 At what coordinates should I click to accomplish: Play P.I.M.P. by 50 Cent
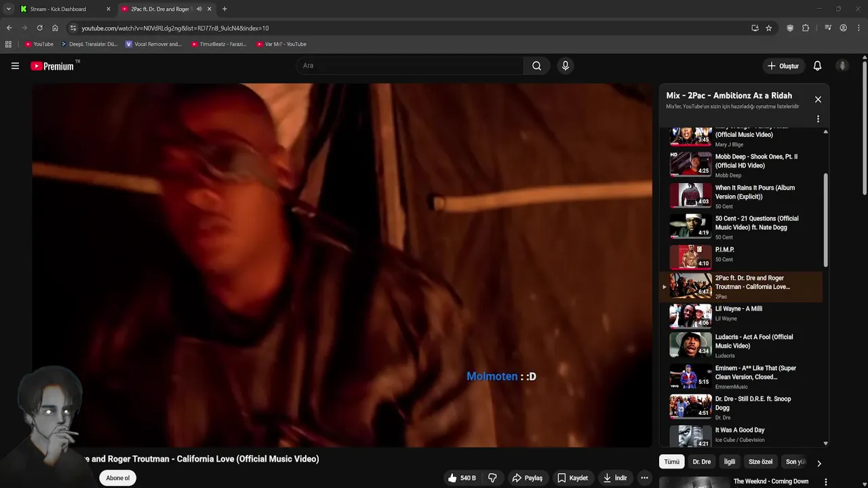(x=741, y=258)
